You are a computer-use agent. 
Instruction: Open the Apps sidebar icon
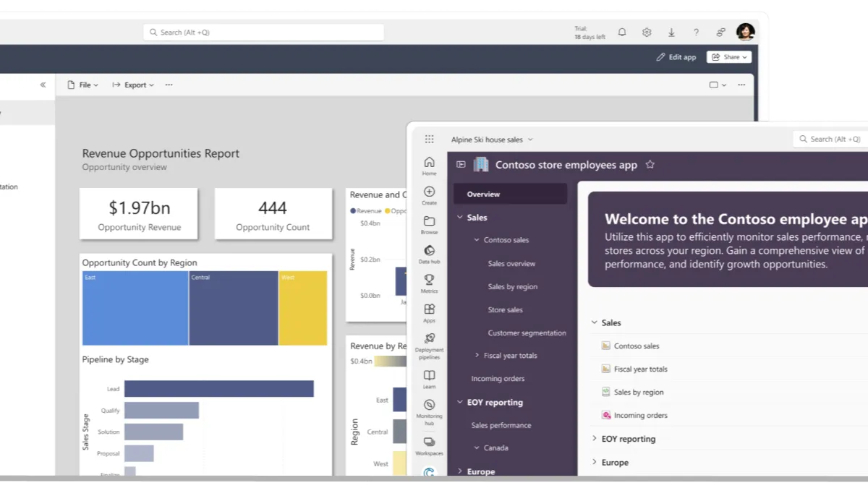pyautogui.click(x=429, y=313)
